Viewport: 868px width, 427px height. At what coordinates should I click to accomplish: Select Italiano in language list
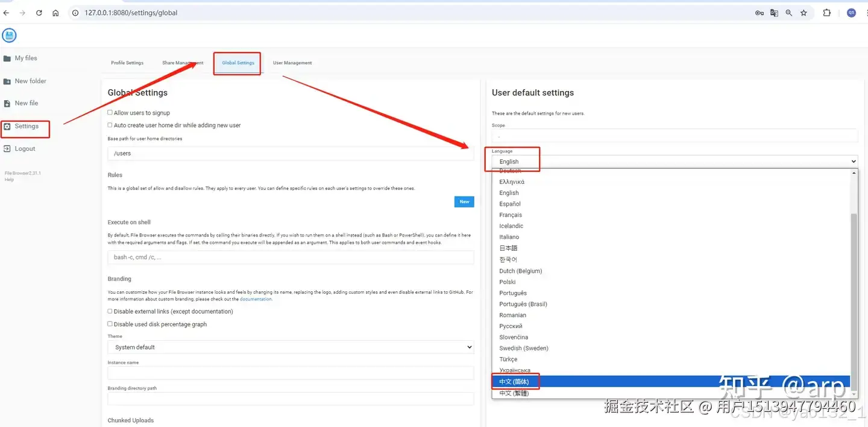[671, 237]
